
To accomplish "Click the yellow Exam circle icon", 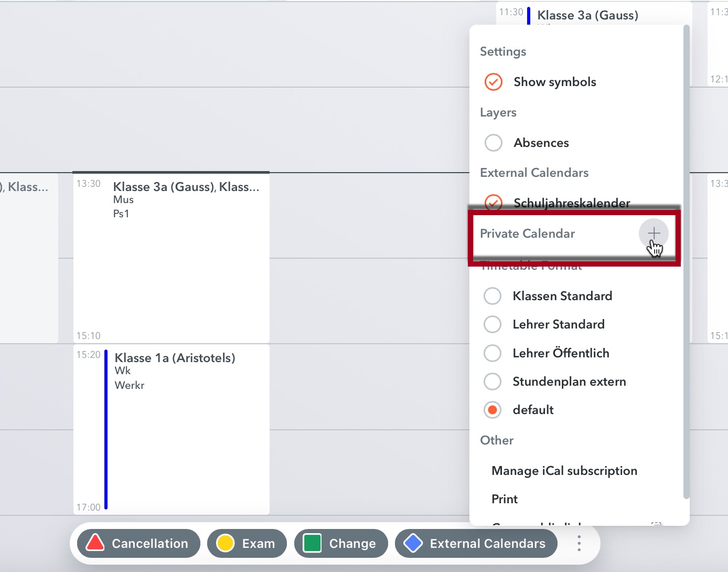I will (226, 543).
